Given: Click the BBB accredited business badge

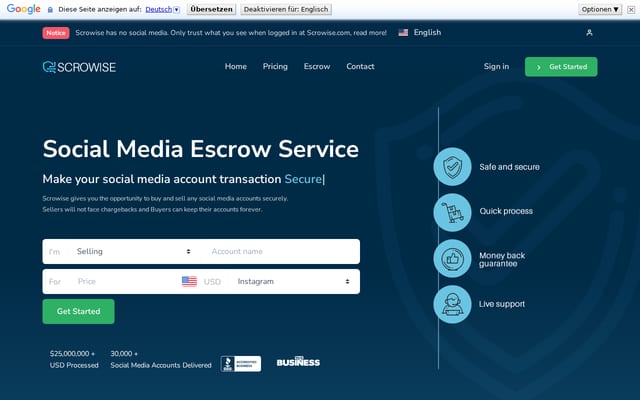Looking at the screenshot, I should click(241, 364).
